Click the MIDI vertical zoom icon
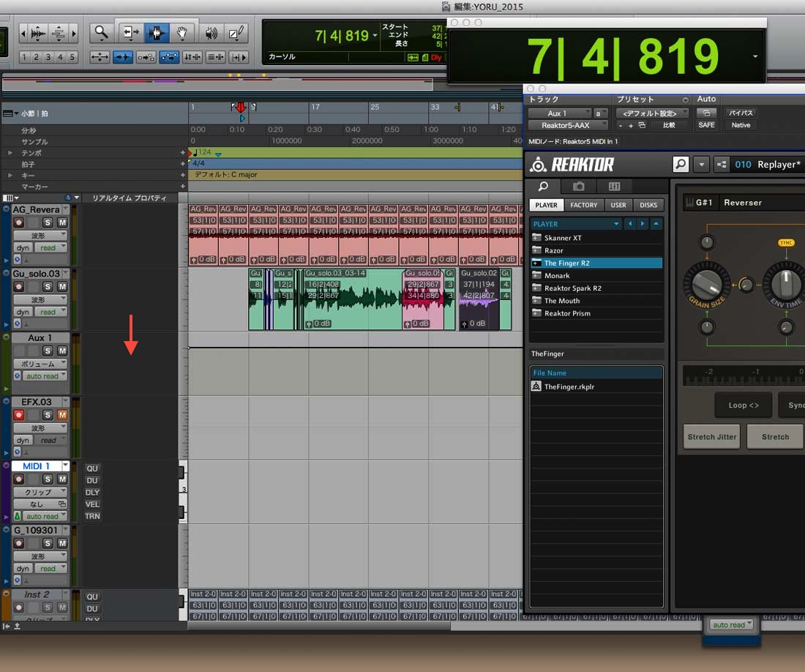This screenshot has height=672, width=805. tap(58, 34)
